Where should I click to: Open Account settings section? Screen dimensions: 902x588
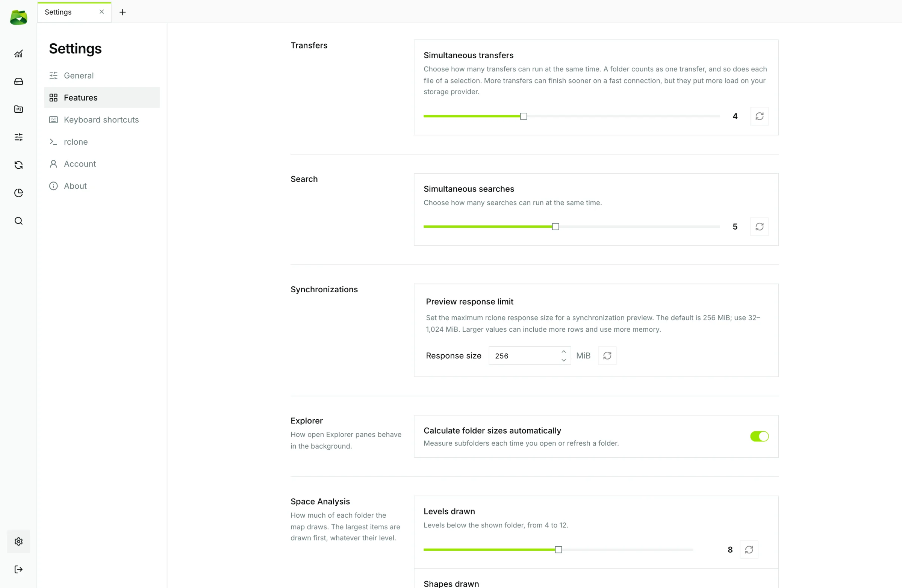pyautogui.click(x=102, y=164)
